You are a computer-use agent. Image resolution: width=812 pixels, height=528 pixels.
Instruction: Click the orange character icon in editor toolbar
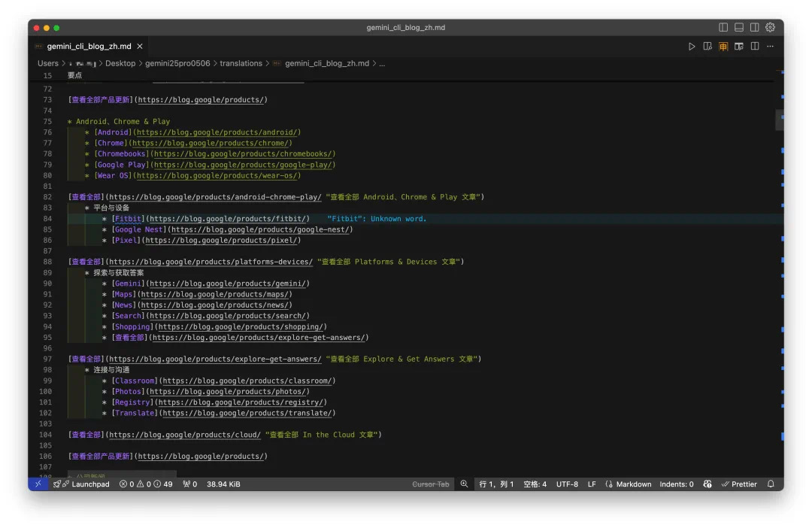point(723,46)
